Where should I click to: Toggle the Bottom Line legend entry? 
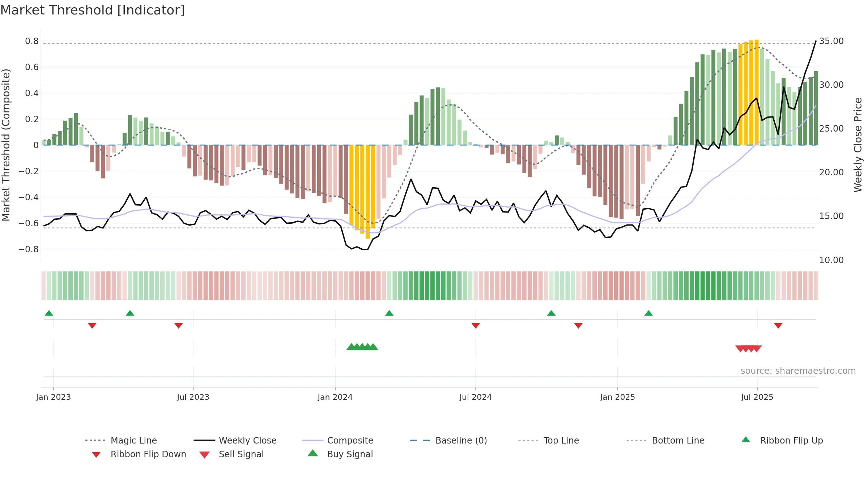[x=665, y=440]
